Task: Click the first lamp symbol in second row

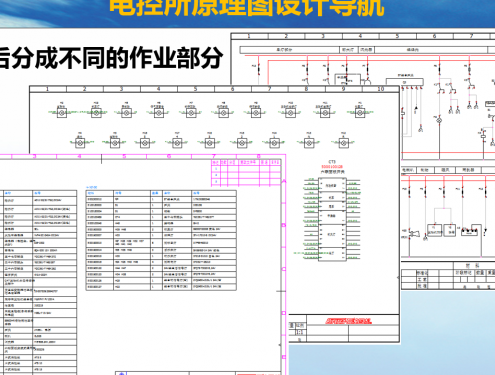Action: (80, 143)
